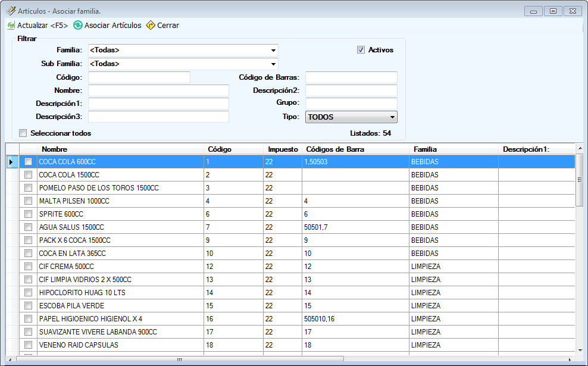Click vertical scrollbar thumb
The height and width of the screenshot is (366, 588).
tap(580, 180)
